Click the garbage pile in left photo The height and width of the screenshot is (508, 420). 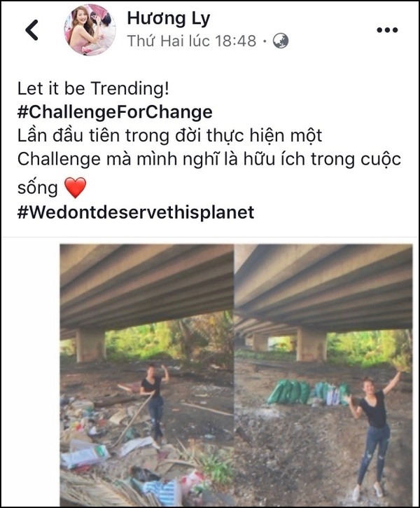click(x=107, y=451)
